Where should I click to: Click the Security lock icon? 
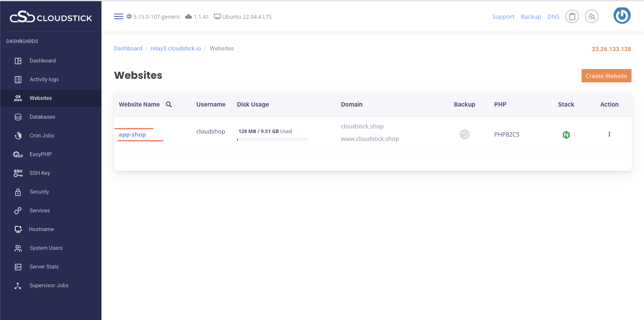[18, 192]
